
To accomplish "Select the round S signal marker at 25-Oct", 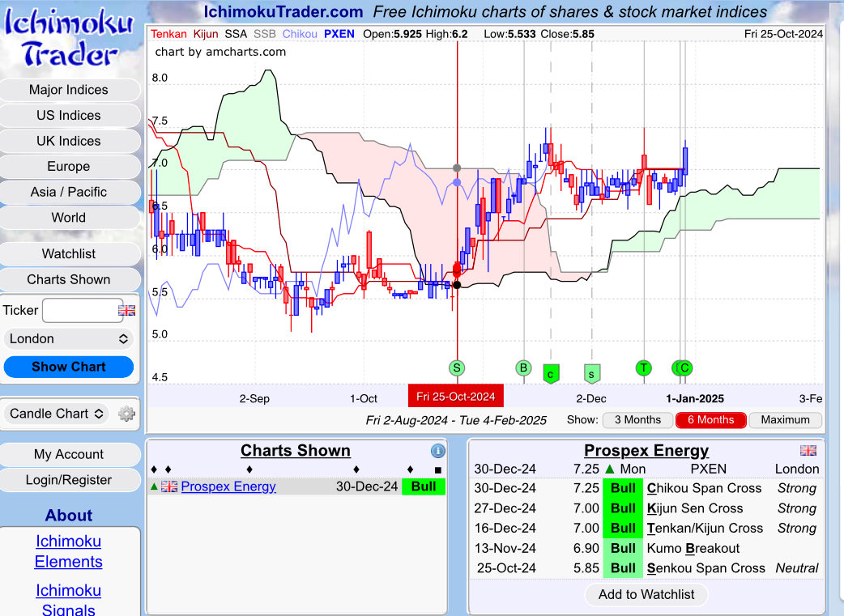I will tap(457, 368).
